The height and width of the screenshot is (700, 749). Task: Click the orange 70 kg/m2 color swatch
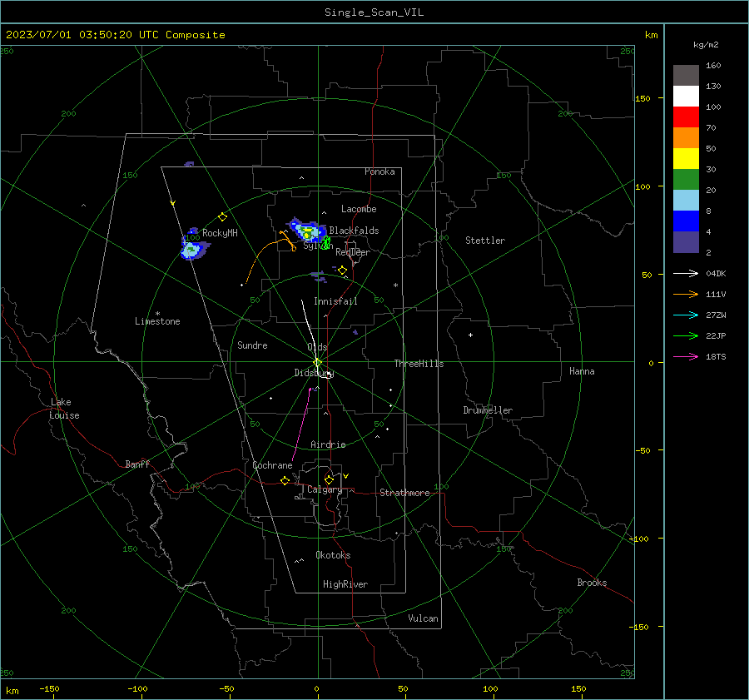point(686,137)
